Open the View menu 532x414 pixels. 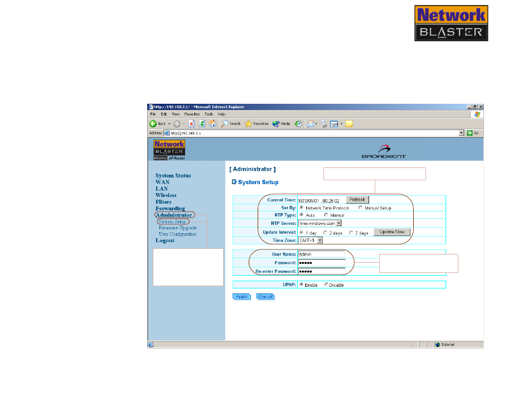176,114
